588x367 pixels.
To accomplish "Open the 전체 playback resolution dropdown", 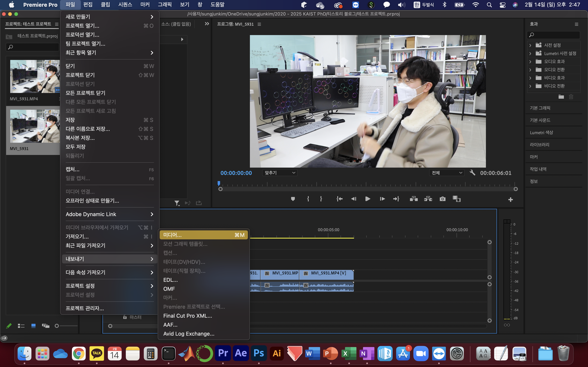I will pyautogui.click(x=447, y=173).
